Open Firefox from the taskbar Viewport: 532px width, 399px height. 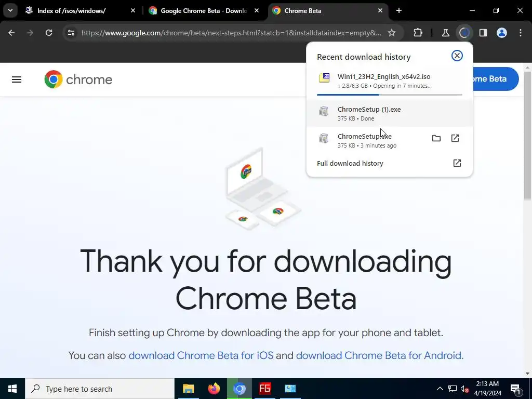214,389
